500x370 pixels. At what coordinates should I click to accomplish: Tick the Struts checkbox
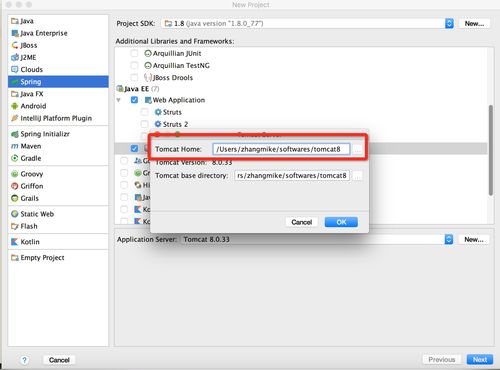click(144, 112)
